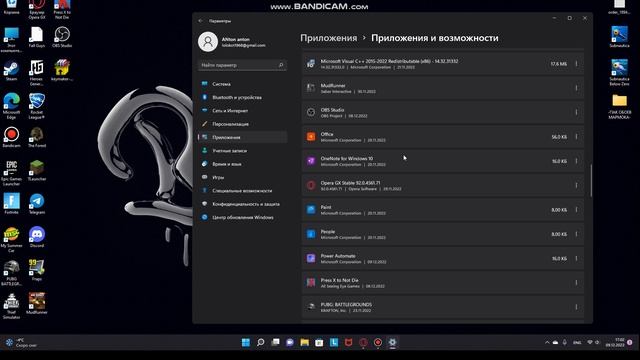Click the Office app icon in list
The height and width of the screenshot is (360, 640).
click(x=311, y=137)
